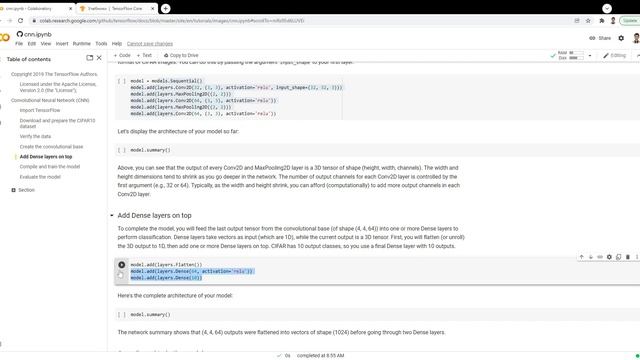
Task: Go to Compile and train the model
Action: (50, 167)
